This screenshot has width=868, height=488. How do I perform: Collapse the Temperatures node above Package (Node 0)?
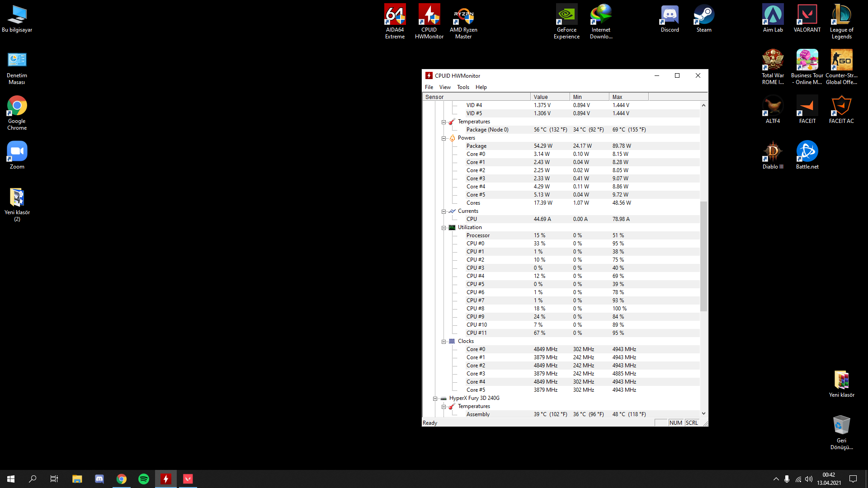pos(443,122)
